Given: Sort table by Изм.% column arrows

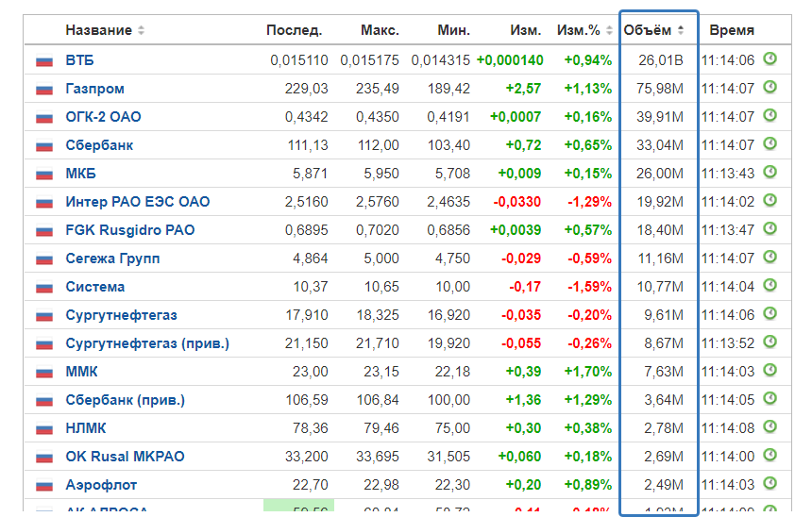Looking at the screenshot, I should tap(609, 30).
